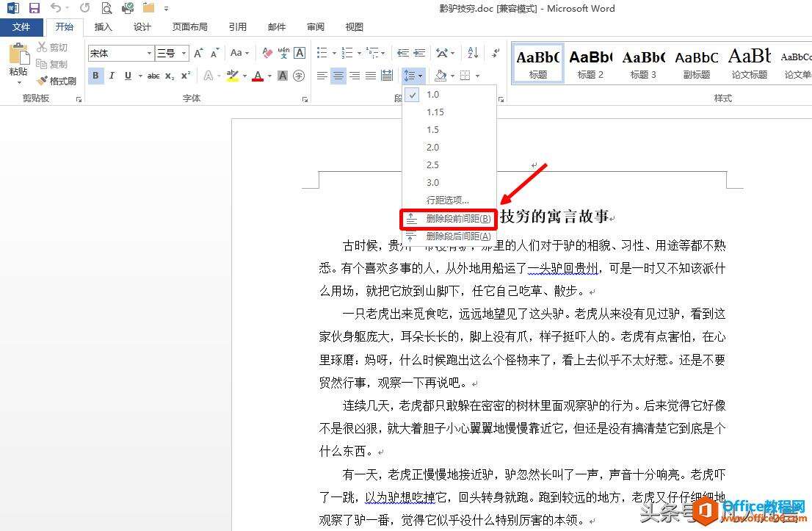Show or hide paragraph marks
This screenshot has height=531, width=812.
[x=496, y=53]
